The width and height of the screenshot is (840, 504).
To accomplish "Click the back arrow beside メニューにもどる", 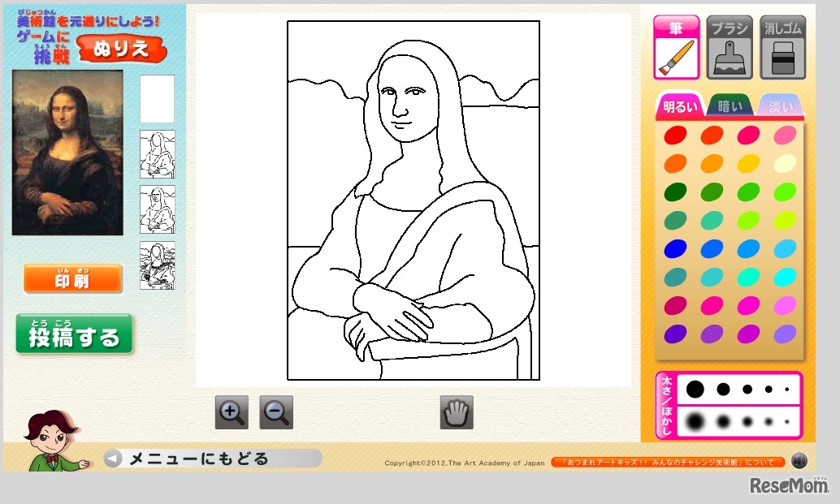I will click(112, 459).
